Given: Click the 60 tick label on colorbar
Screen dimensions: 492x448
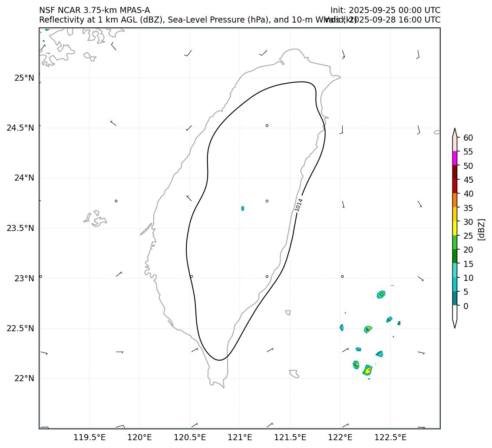Looking at the screenshot, I should pos(468,138).
